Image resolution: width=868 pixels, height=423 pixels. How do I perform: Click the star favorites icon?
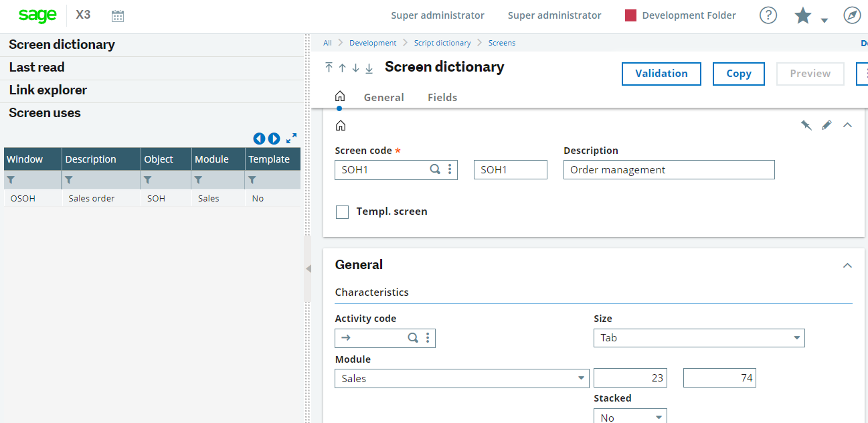(x=802, y=15)
